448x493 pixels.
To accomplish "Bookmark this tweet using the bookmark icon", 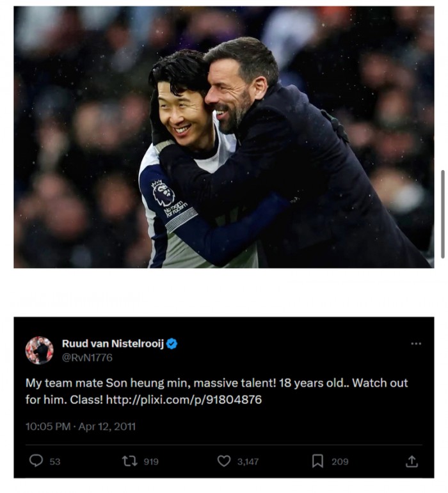I will pyautogui.click(x=317, y=460).
